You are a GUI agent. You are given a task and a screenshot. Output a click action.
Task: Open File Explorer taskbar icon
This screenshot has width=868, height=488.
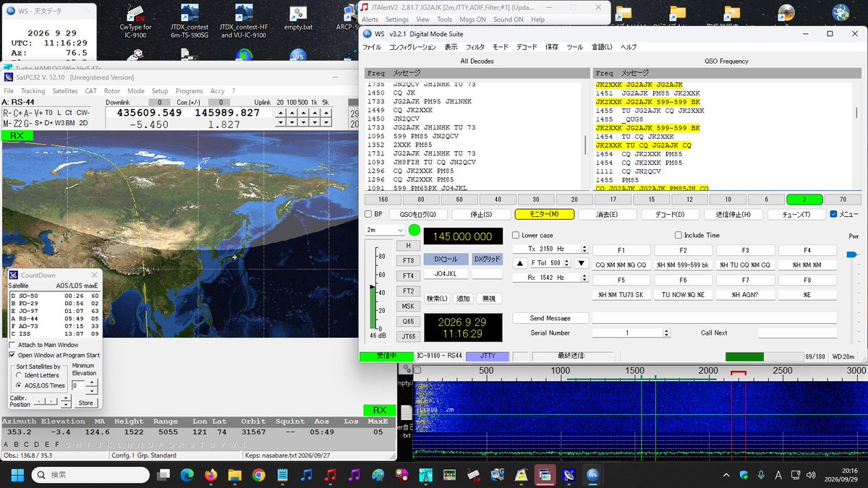pyautogui.click(x=234, y=475)
